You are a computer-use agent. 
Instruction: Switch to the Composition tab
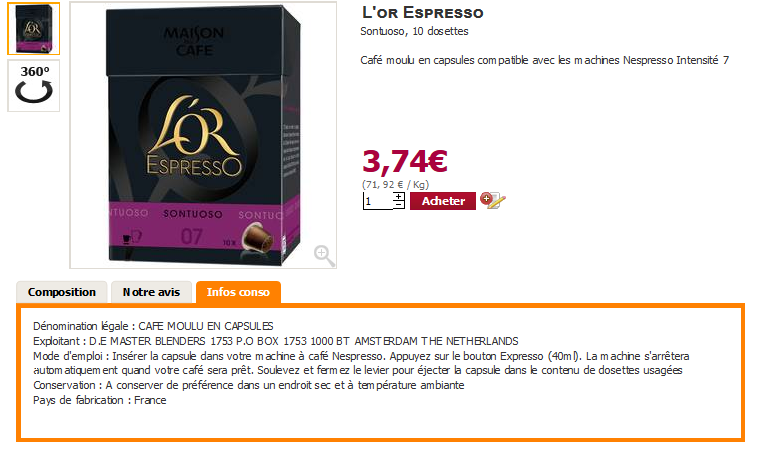tap(62, 292)
